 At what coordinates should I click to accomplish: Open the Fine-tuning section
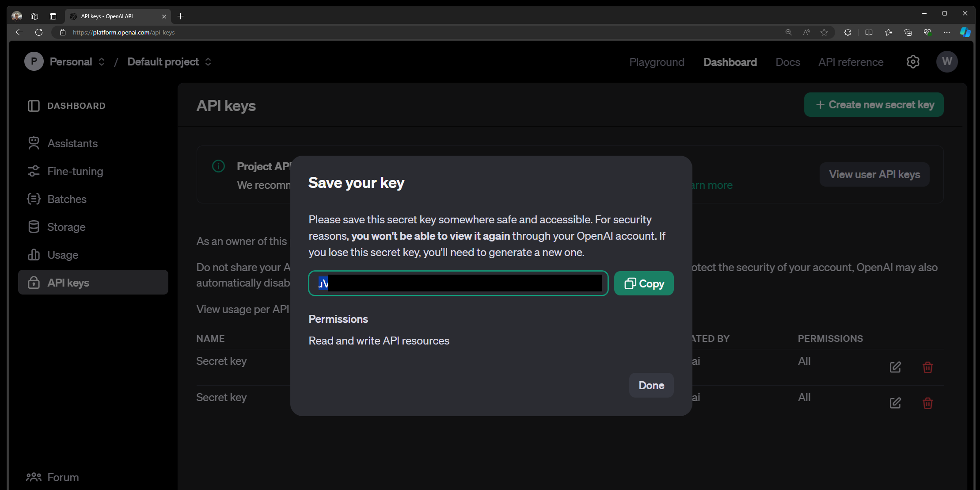(75, 171)
